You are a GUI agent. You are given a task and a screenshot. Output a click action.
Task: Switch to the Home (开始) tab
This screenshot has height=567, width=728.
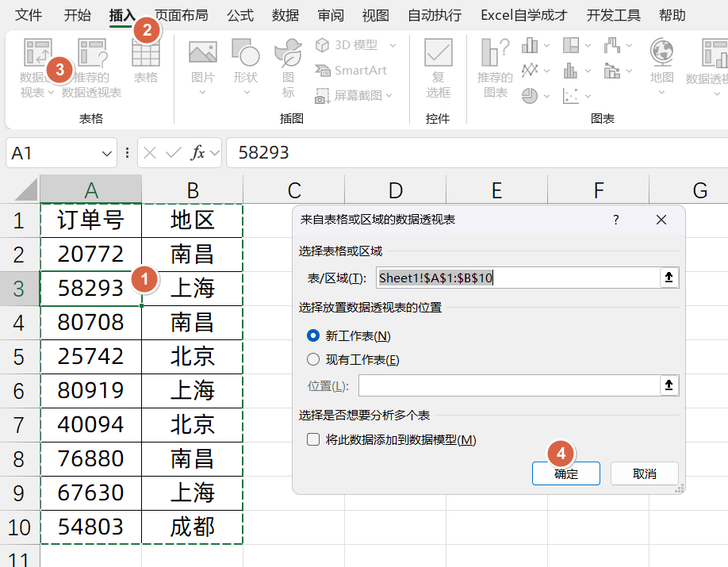point(78,15)
